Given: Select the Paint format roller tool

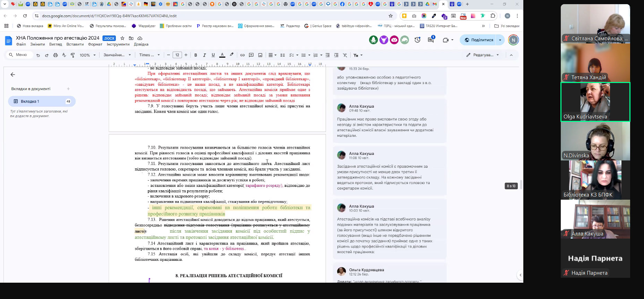Looking at the screenshot, I should coord(73,55).
